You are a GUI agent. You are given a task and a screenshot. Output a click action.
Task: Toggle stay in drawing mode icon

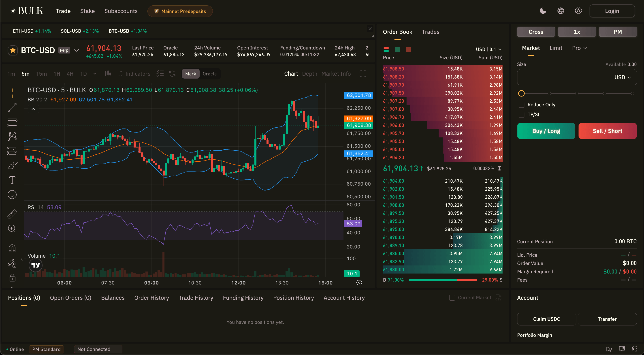12,263
